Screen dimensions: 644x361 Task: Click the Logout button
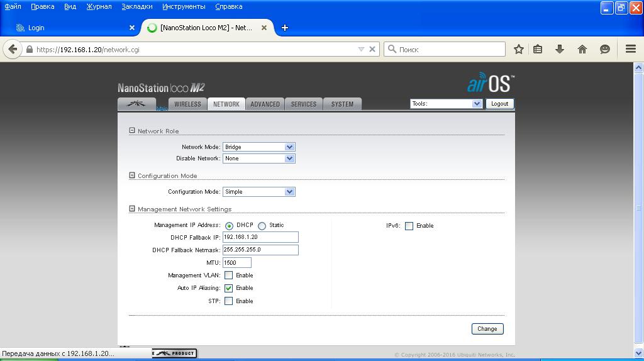[x=499, y=104]
